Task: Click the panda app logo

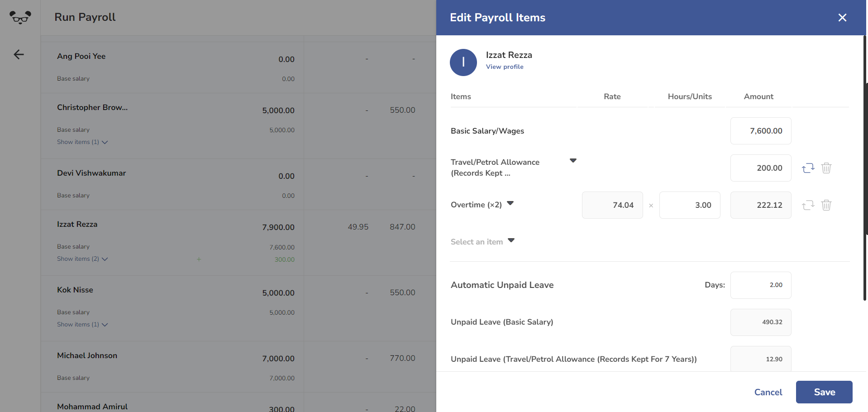Action: click(19, 17)
